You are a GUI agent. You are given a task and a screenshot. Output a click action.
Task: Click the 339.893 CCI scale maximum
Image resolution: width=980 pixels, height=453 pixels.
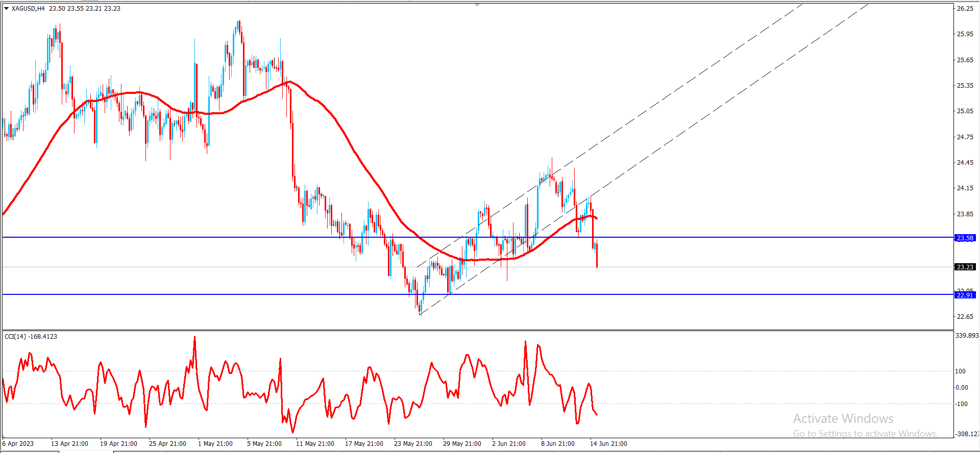(x=967, y=335)
